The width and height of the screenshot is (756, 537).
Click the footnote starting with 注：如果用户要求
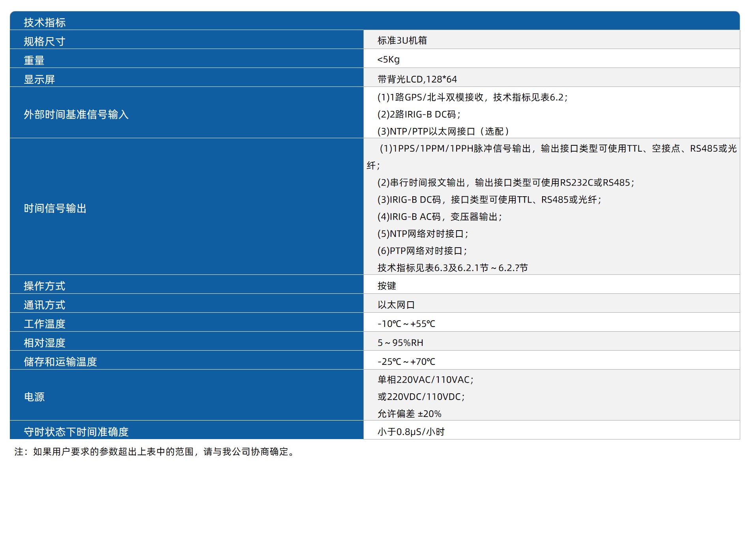coord(155,451)
